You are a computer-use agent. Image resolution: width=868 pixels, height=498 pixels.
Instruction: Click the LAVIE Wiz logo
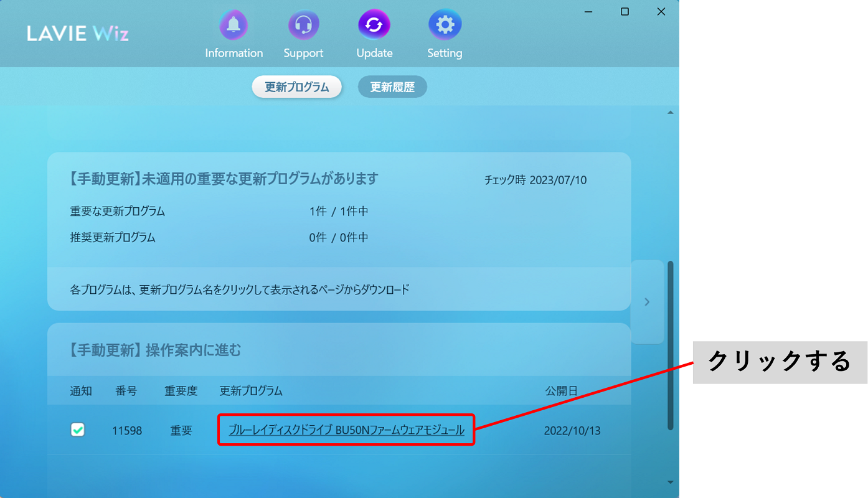pos(78,34)
